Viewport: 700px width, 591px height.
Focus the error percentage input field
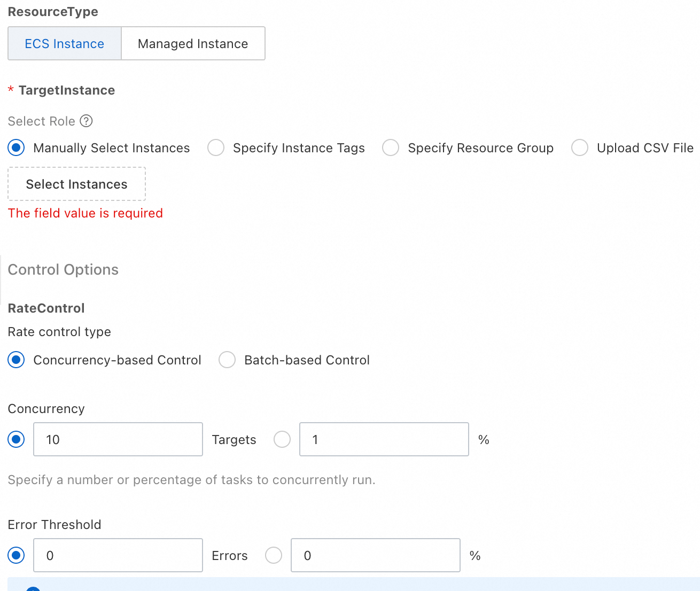pos(375,556)
